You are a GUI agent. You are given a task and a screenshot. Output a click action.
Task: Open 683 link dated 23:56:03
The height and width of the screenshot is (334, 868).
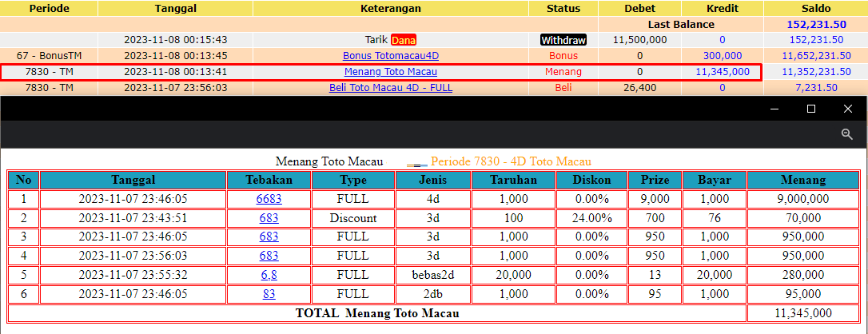tap(269, 256)
